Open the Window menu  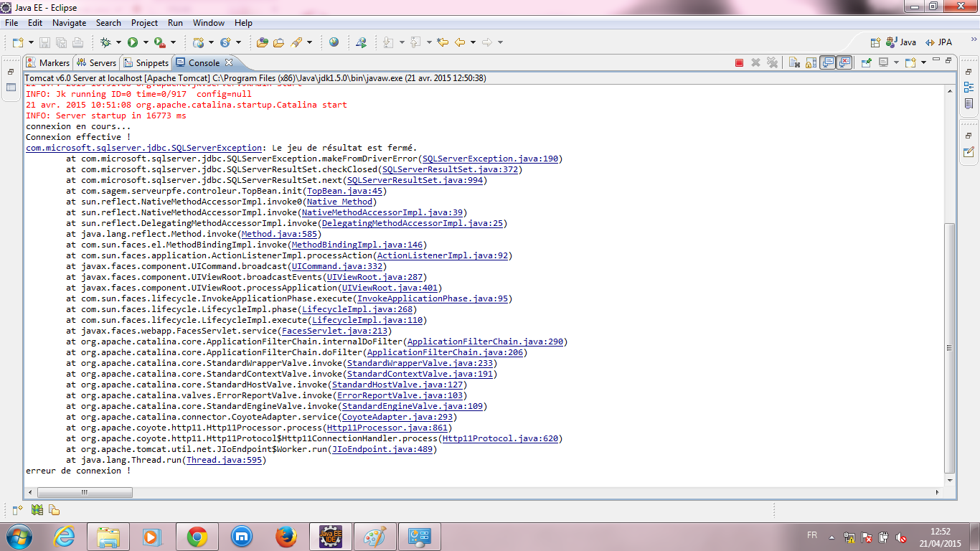coord(209,23)
